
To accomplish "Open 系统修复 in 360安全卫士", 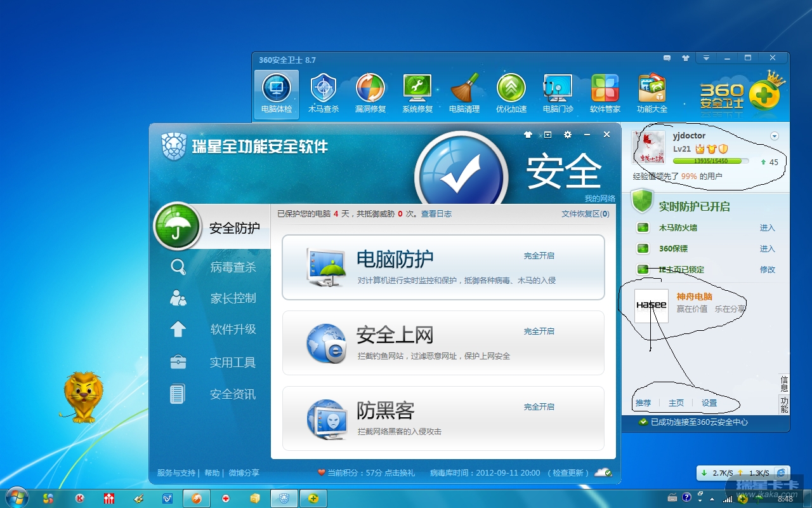I will (x=417, y=94).
